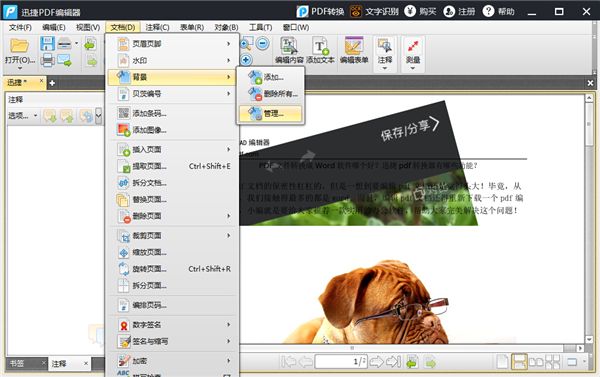Expand dropdown arrow under 测量
This screenshot has width=600, height=377.
(x=413, y=68)
